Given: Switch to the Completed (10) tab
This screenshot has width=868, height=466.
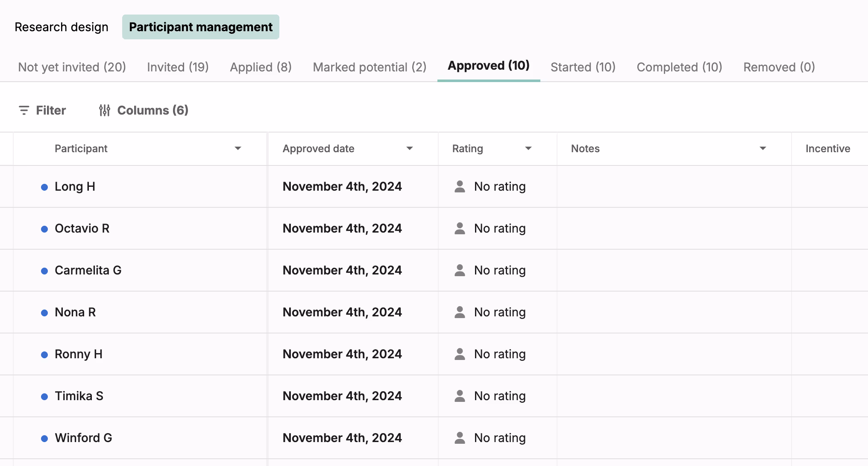Looking at the screenshot, I should pos(679,67).
